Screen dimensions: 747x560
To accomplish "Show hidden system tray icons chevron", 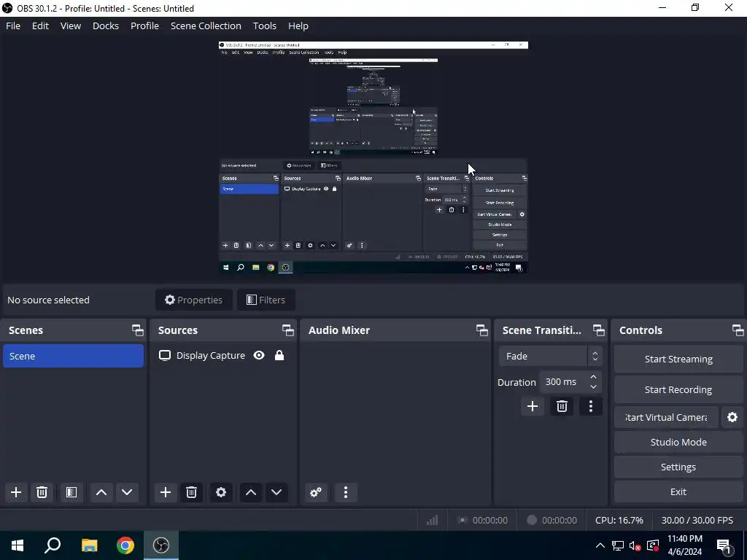I will point(600,545).
